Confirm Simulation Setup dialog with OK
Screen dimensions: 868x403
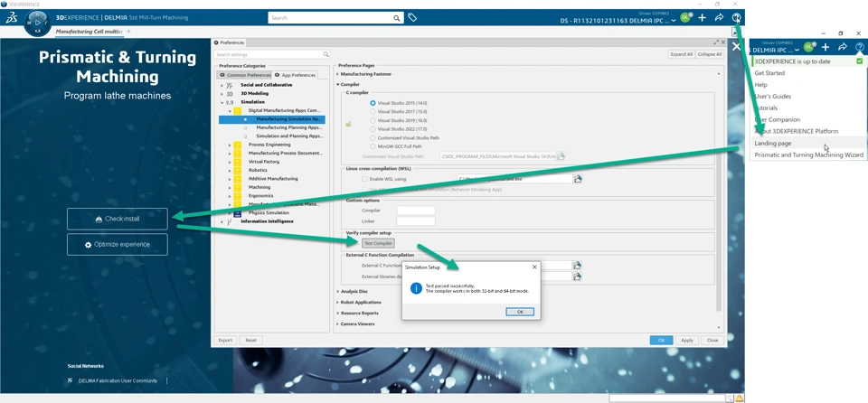520,312
